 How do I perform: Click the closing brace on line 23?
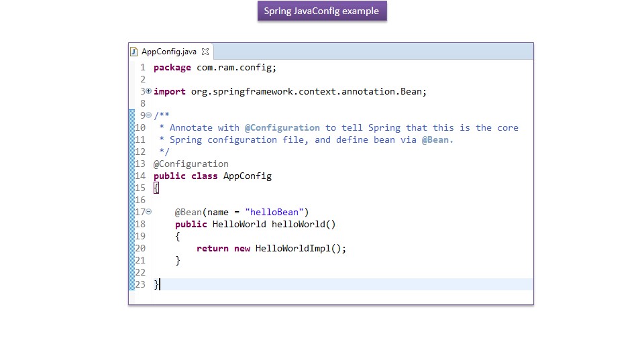coord(156,284)
